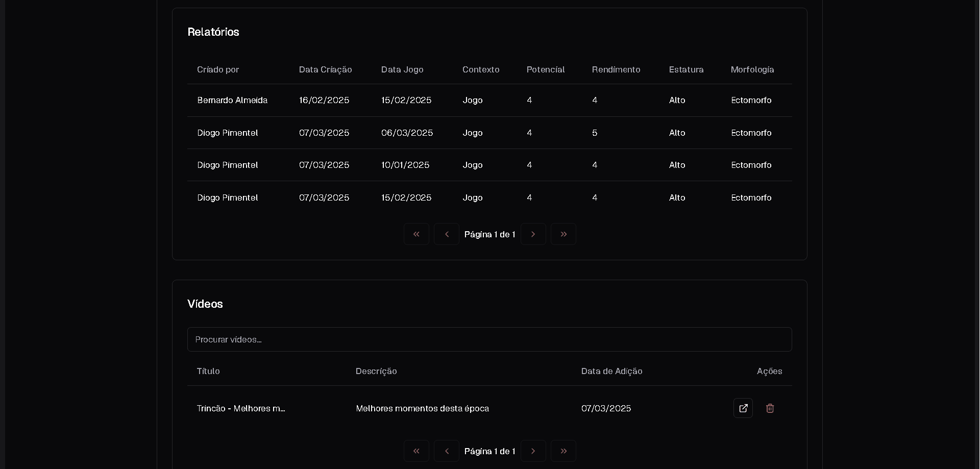Screen dimensions: 980x469
Task: Go to first page of Vídeos table
Action: [x=416, y=451]
